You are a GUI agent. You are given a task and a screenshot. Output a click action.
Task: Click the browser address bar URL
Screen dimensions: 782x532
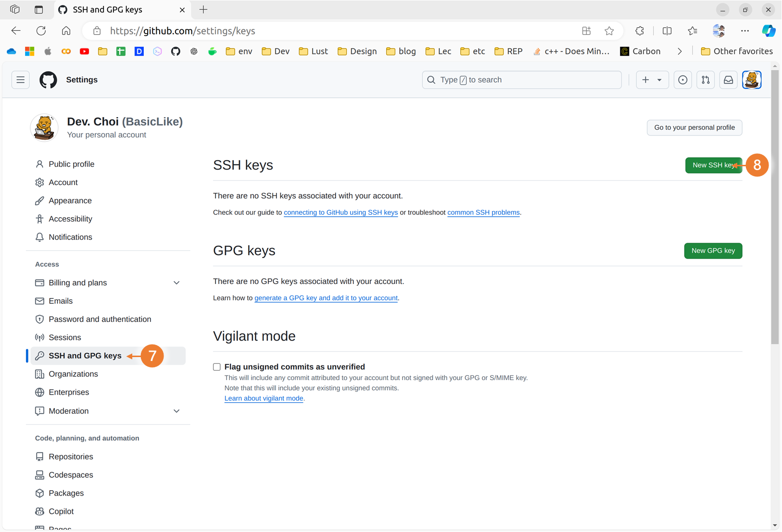[183, 31]
